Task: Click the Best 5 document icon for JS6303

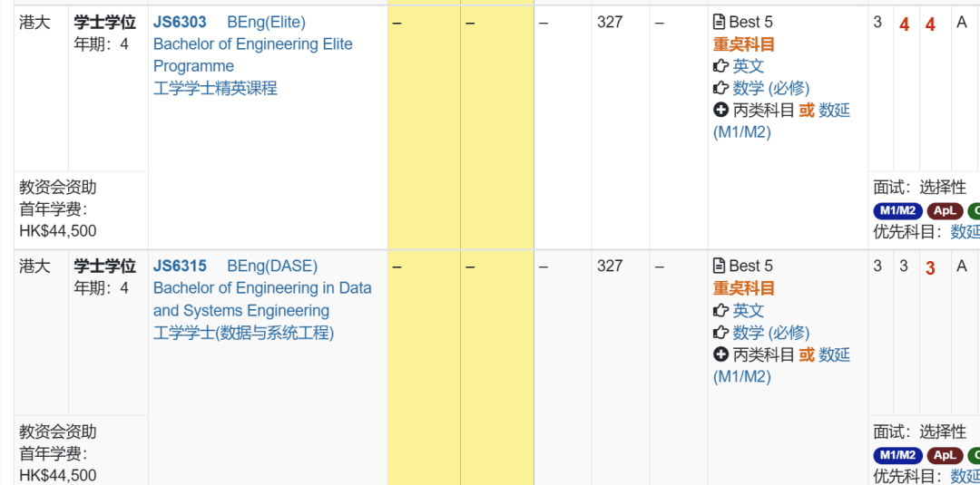Action: [720, 22]
